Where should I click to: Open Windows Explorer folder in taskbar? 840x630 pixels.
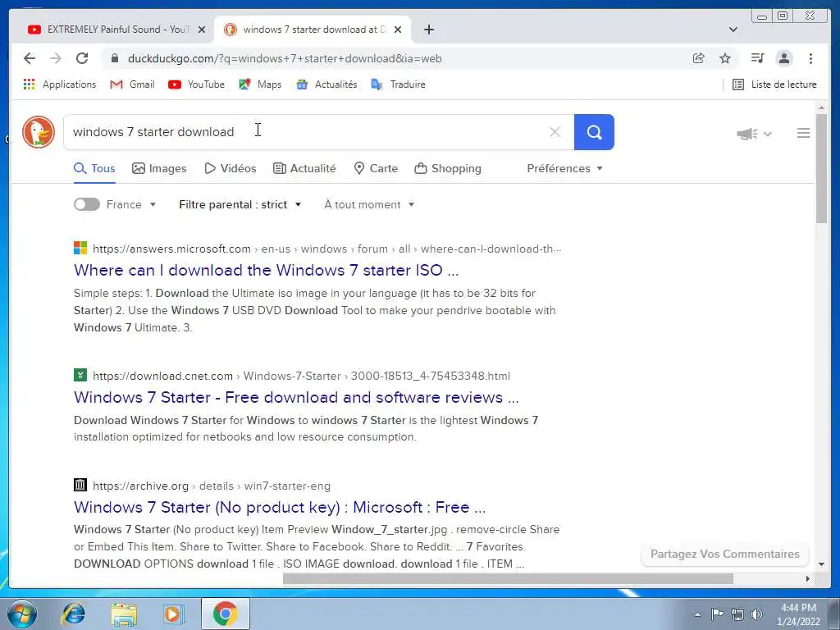(124, 614)
